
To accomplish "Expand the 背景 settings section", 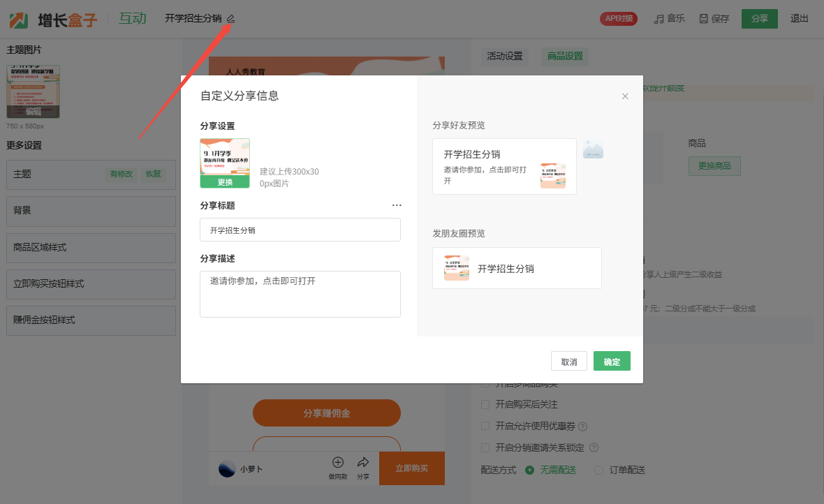I will pyautogui.click(x=91, y=211).
